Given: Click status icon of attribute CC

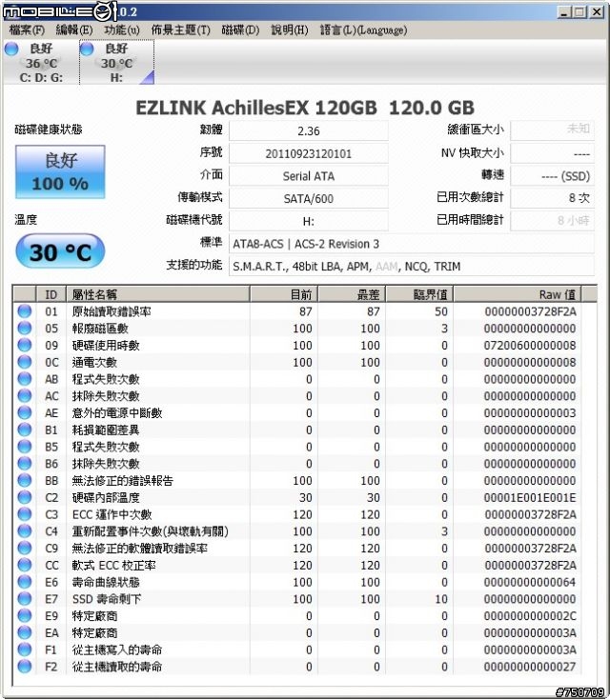Looking at the screenshot, I should (25, 565).
